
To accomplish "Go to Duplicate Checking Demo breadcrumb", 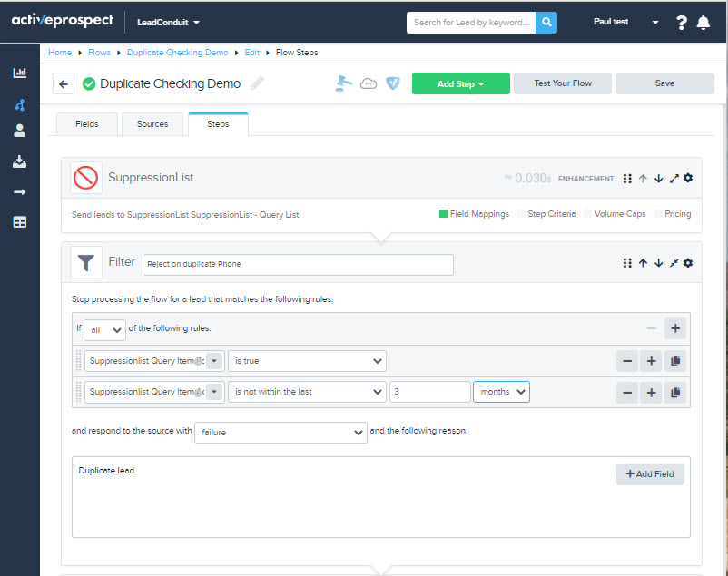I will (x=178, y=53).
